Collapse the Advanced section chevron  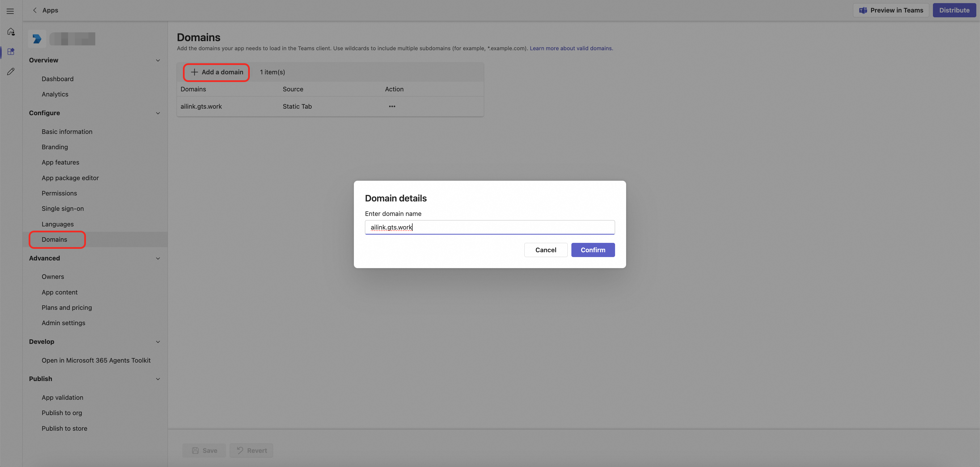158,258
